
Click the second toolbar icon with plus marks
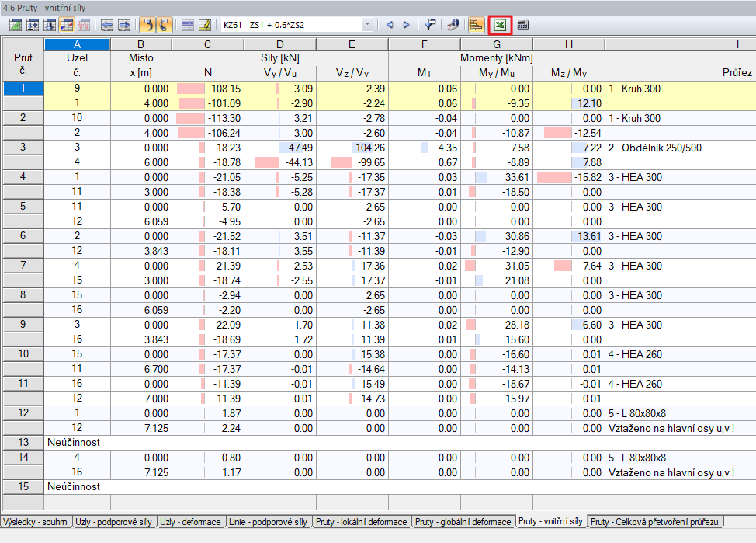pyautogui.click(x=33, y=25)
